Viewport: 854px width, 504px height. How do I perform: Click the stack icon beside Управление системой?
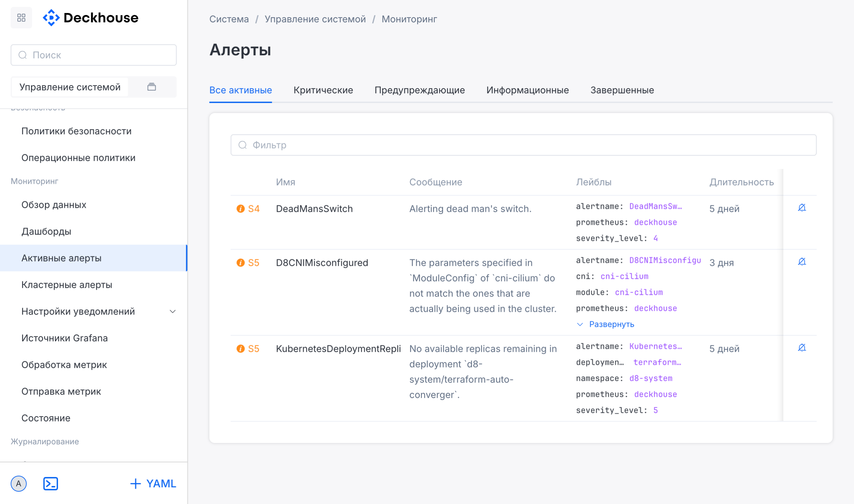[x=151, y=87]
